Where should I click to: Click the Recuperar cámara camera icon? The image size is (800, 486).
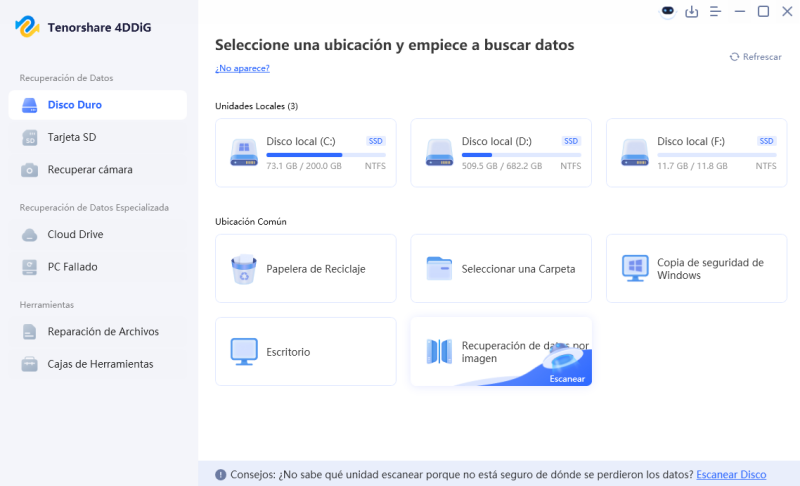click(x=30, y=170)
